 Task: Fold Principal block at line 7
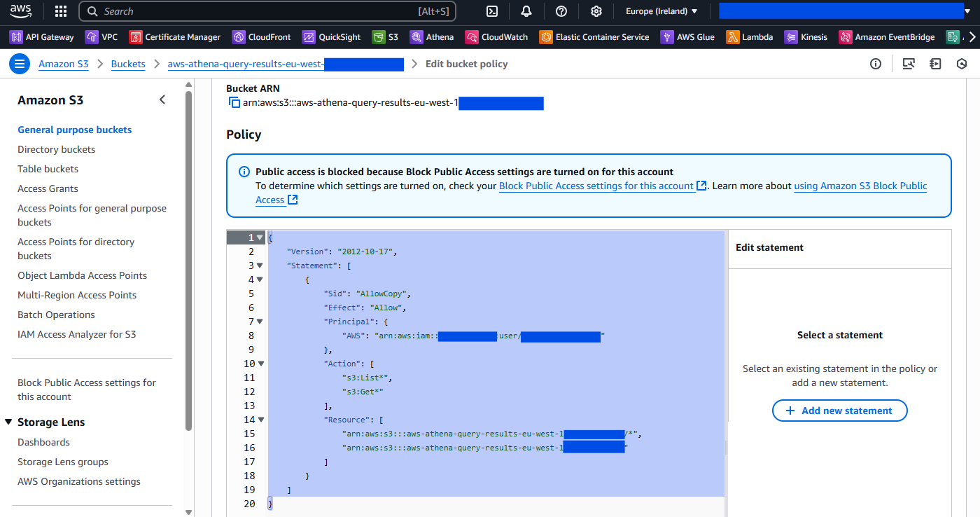click(x=260, y=322)
